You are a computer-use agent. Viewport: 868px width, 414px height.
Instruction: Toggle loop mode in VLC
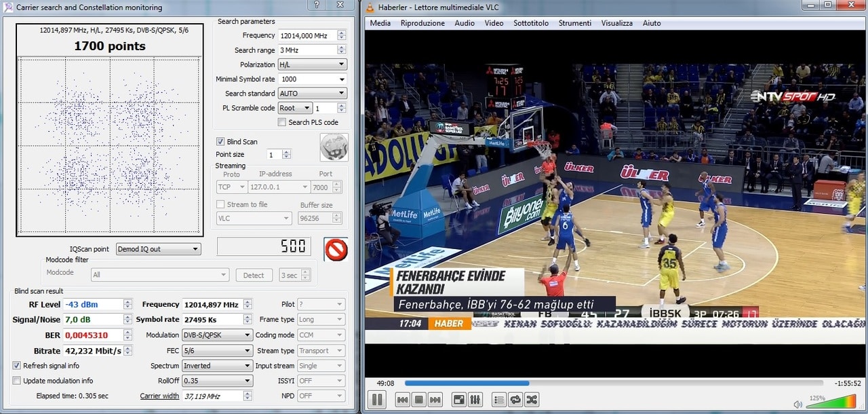[x=515, y=400]
